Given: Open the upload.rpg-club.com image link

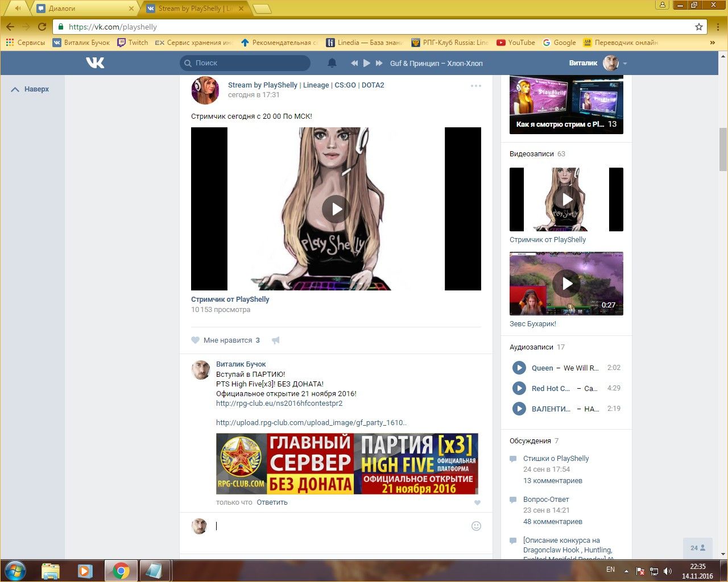Looking at the screenshot, I should [312, 423].
